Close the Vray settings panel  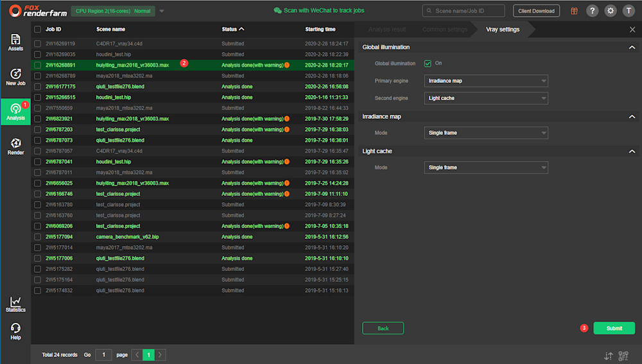(632, 30)
